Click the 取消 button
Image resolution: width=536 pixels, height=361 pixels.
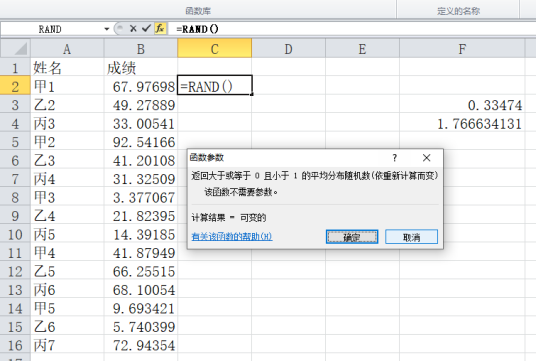[412, 237]
